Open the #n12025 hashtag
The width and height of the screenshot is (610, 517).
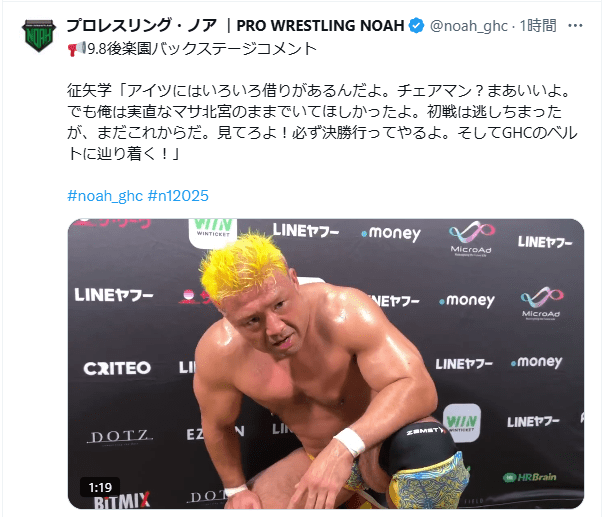coord(178,196)
